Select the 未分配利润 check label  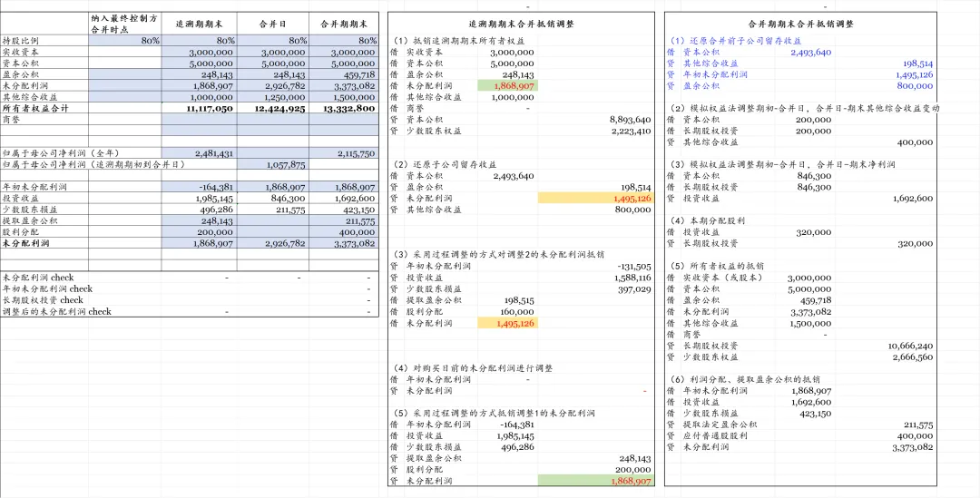(x=38, y=278)
